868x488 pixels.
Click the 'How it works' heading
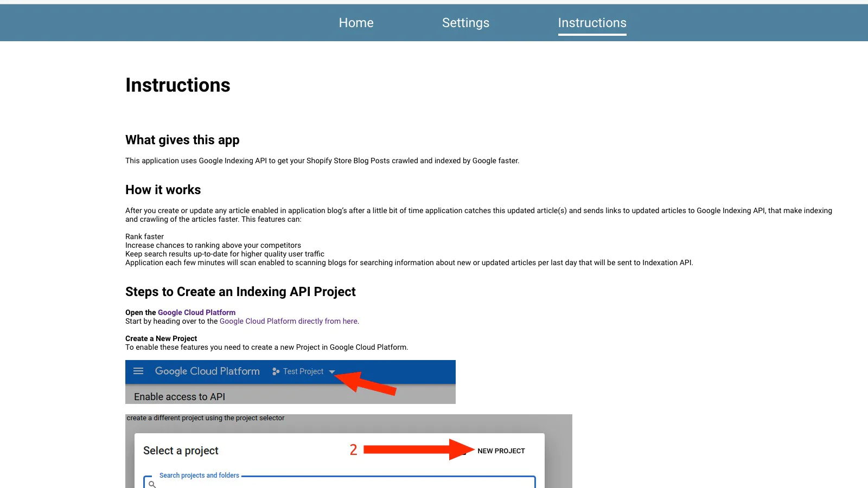click(163, 190)
